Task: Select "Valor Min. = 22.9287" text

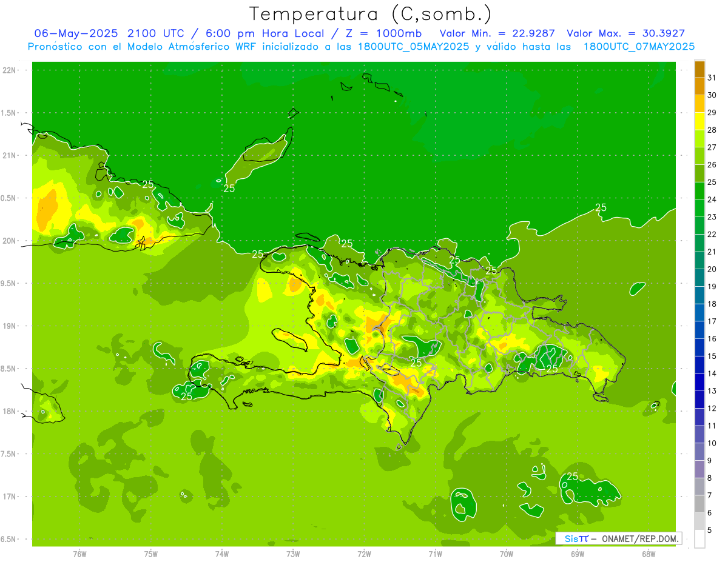Action: (x=497, y=33)
